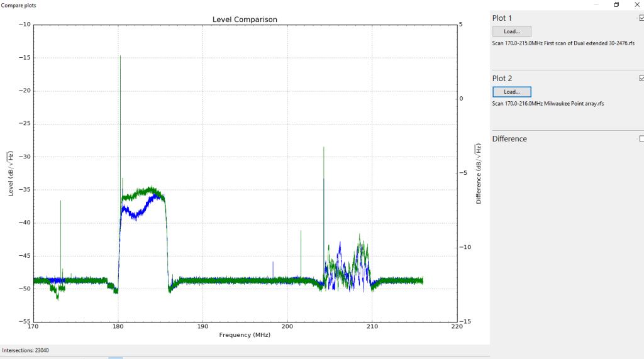
Task: Click the Milwaukee Point array file name
Action: (x=548, y=103)
